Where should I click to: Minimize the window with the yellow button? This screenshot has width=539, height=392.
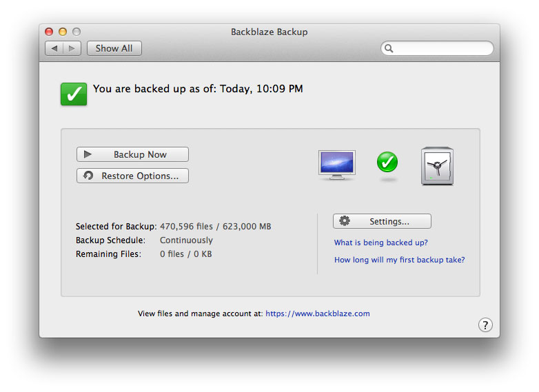63,32
